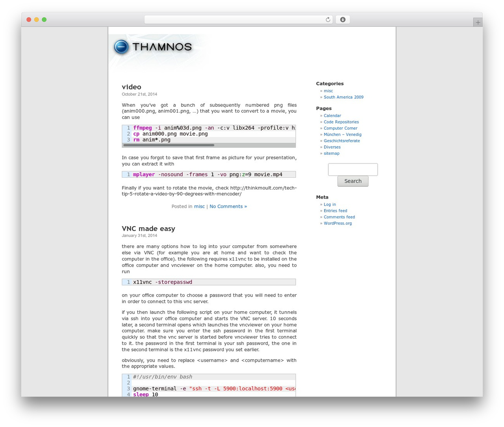Click the Meta sidebar heading
Image resolution: width=504 pixels, height=427 pixels.
point(322,197)
